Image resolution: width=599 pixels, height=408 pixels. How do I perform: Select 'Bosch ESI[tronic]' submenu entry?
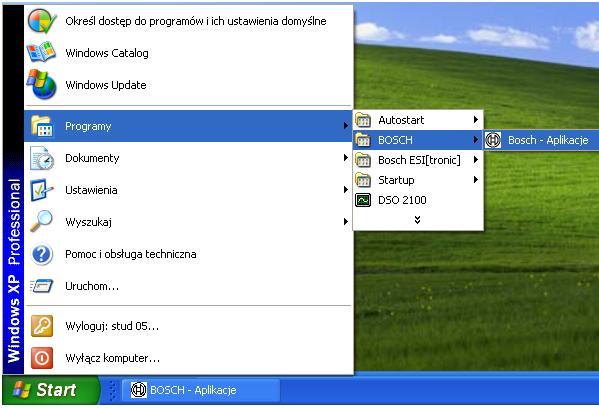point(418,160)
